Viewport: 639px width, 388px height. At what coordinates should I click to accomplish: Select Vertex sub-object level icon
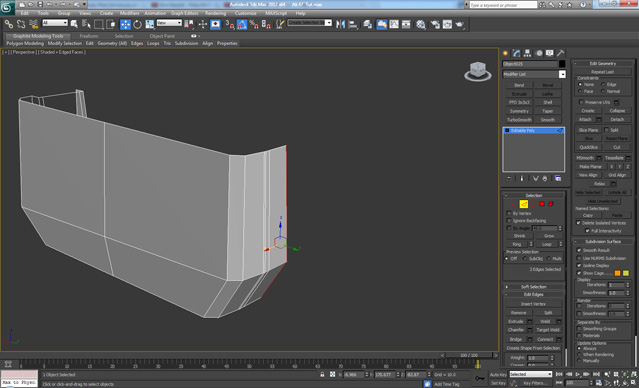click(x=514, y=204)
